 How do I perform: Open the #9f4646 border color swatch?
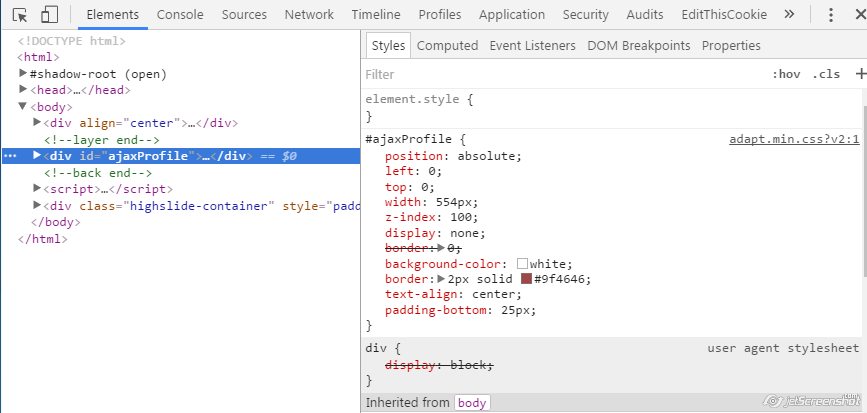pyautogui.click(x=526, y=279)
